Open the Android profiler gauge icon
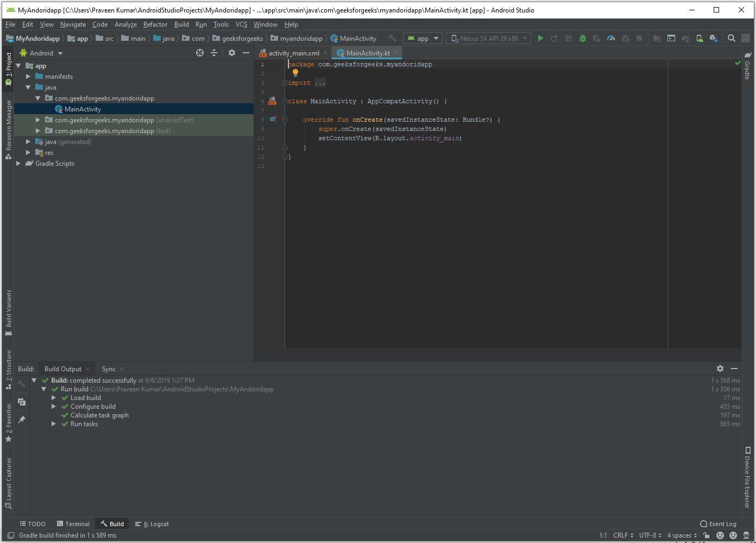This screenshot has width=756, height=543. pos(611,39)
